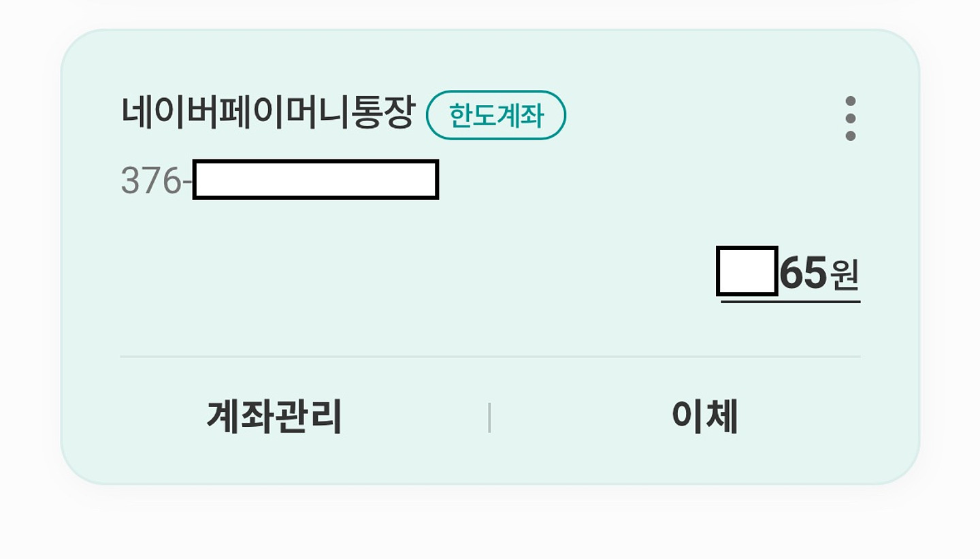
Task: Tap the 한도계좌 badge
Action: 496,115
